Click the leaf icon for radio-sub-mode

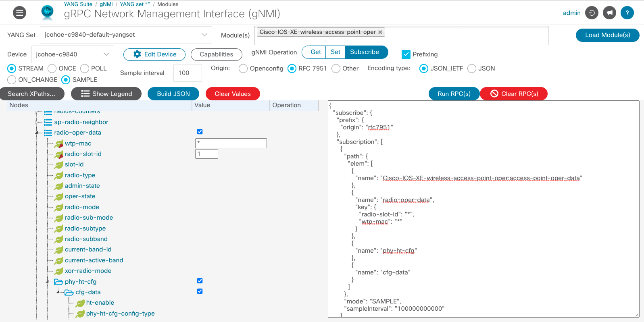[x=59, y=218]
